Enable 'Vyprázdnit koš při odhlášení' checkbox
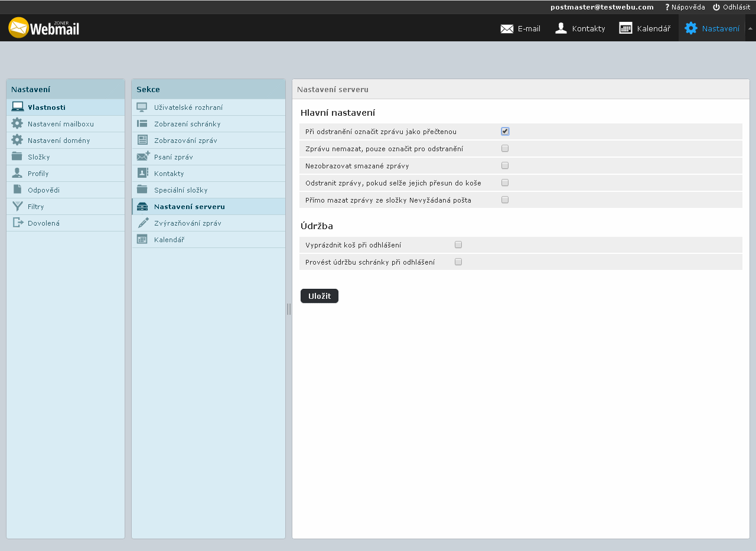Image resolution: width=756 pixels, height=551 pixels. coord(458,245)
